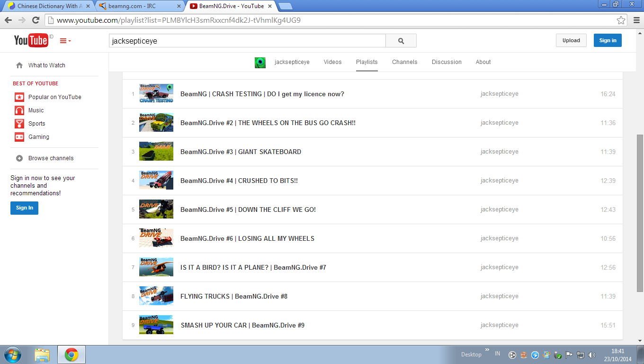The height and width of the screenshot is (364, 644).
Task: Open Windows Explorer from the taskbar
Action: coord(42,355)
